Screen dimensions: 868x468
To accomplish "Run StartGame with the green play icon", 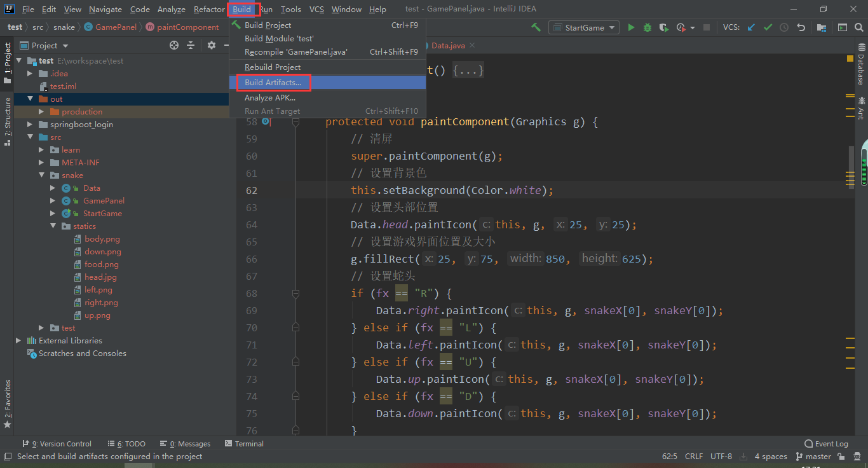I will (x=631, y=27).
